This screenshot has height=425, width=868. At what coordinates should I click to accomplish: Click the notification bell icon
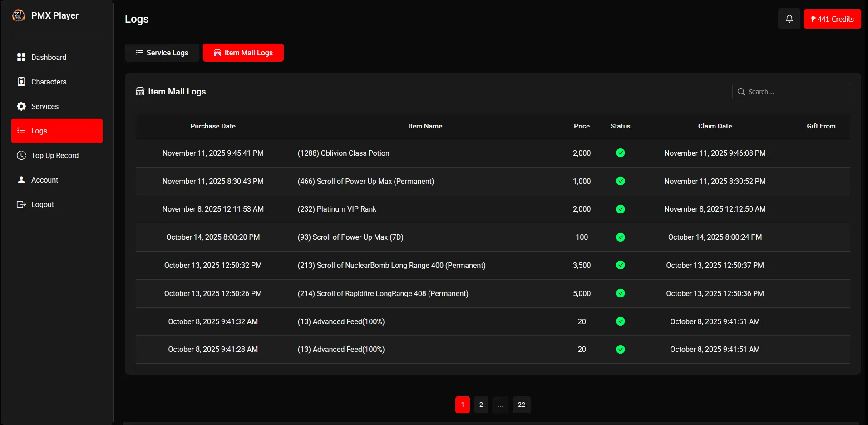tap(789, 19)
